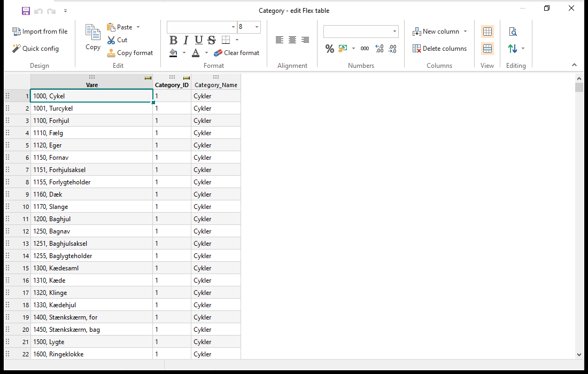Select cell '1001, Turcykel'
This screenshot has height=374, width=588.
tap(91, 108)
